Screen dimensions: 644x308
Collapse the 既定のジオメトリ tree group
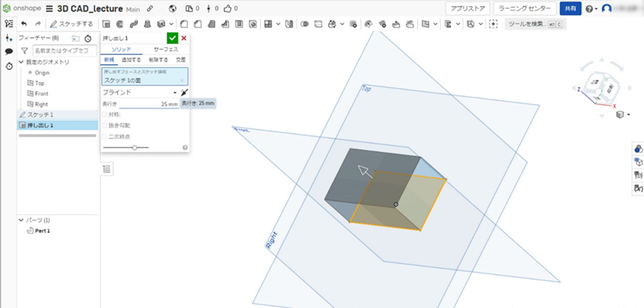point(21,62)
